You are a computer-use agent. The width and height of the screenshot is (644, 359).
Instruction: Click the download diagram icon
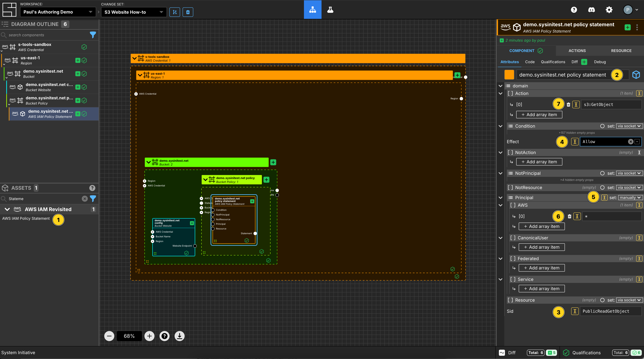[x=179, y=336]
